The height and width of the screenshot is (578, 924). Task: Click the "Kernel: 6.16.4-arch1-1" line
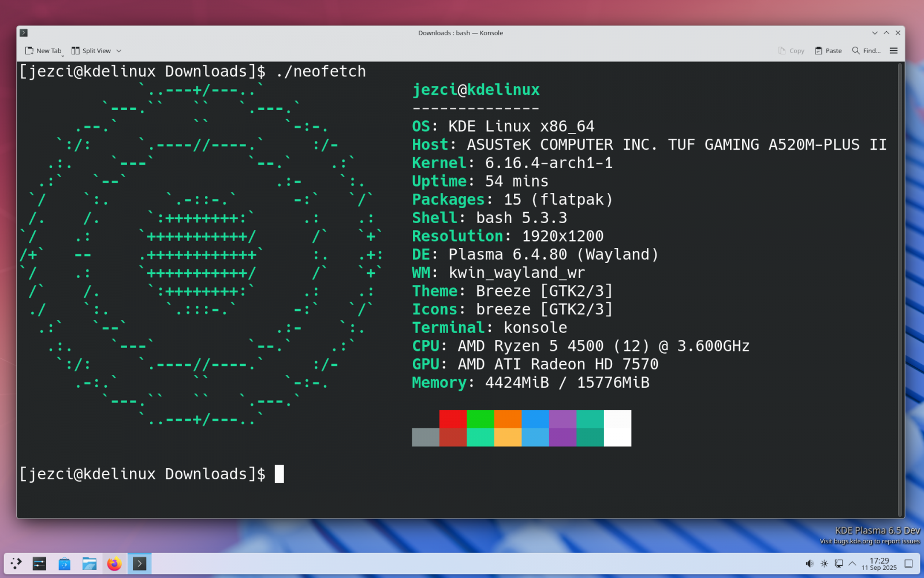coord(512,163)
